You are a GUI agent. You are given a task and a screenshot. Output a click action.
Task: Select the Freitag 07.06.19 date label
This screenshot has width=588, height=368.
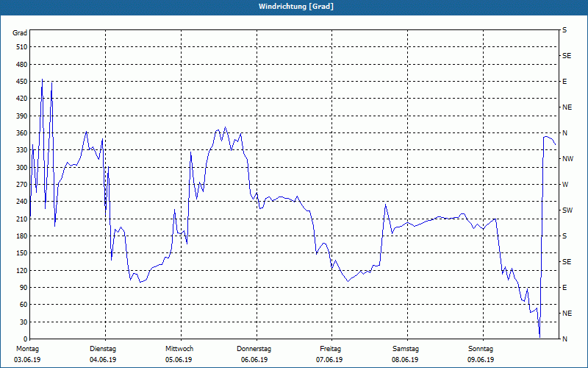click(330, 354)
